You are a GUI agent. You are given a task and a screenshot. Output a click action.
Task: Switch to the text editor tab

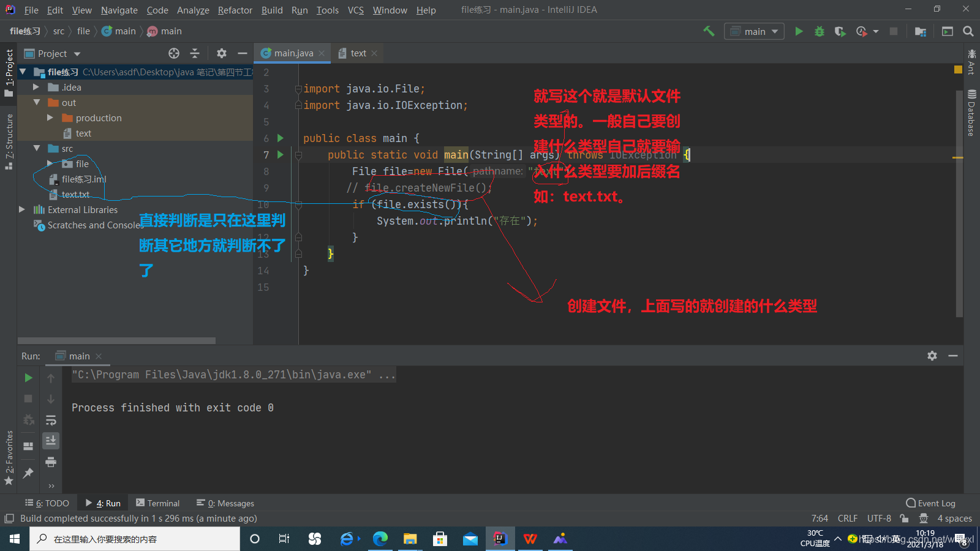click(358, 53)
